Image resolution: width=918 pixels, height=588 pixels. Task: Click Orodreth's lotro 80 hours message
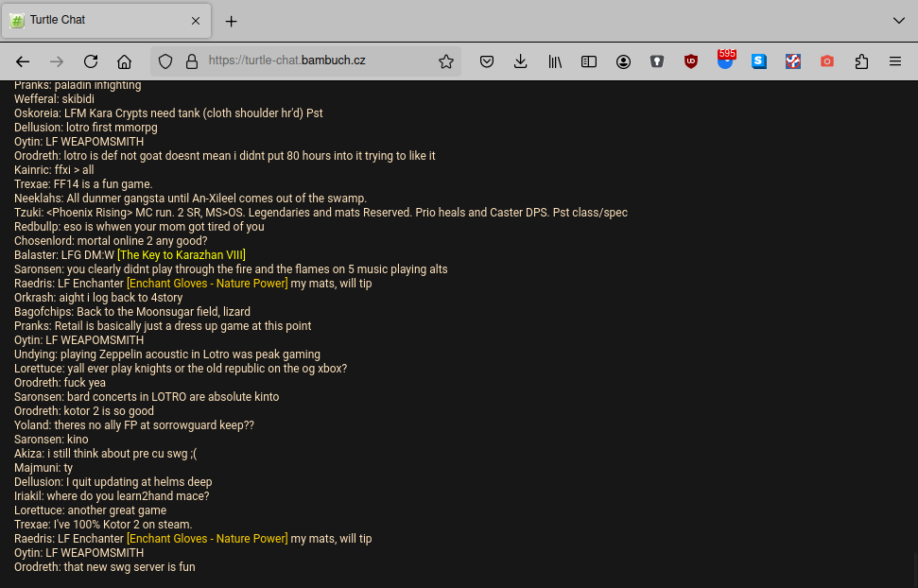coord(225,156)
